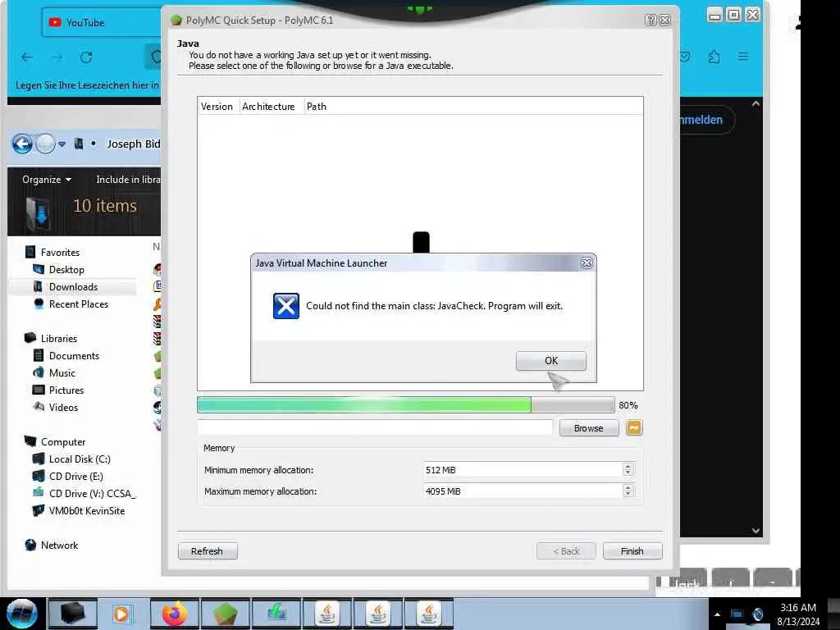Decrease minimum memory allocation with down arrow
The image size is (840, 630).
click(628, 473)
